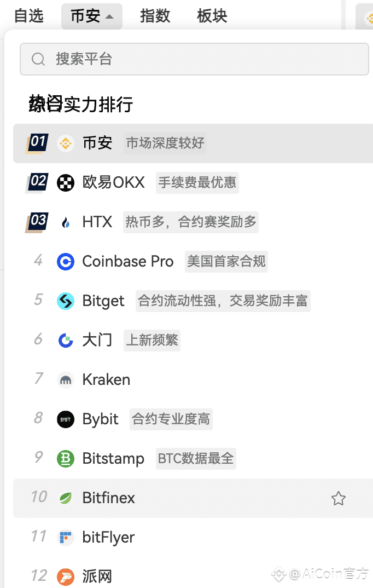Click the 派网 exchange logo icon
373x588 pixels.
tap(66, 577)
